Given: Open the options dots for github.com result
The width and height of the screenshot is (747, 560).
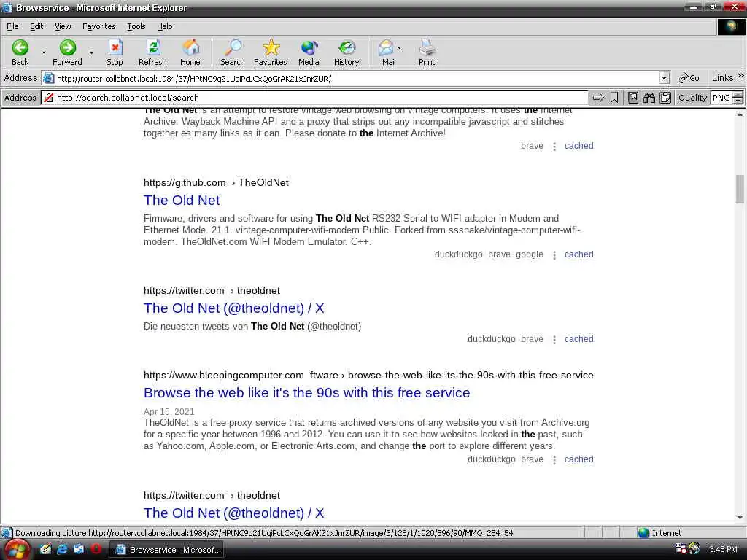Looking at the screenshot, I should pyautogui.click(x=554, y=255).
